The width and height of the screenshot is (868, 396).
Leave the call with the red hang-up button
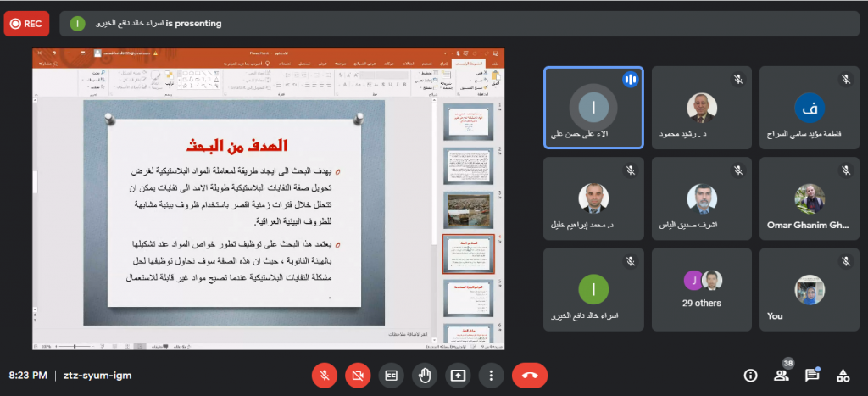pos(530,375)
